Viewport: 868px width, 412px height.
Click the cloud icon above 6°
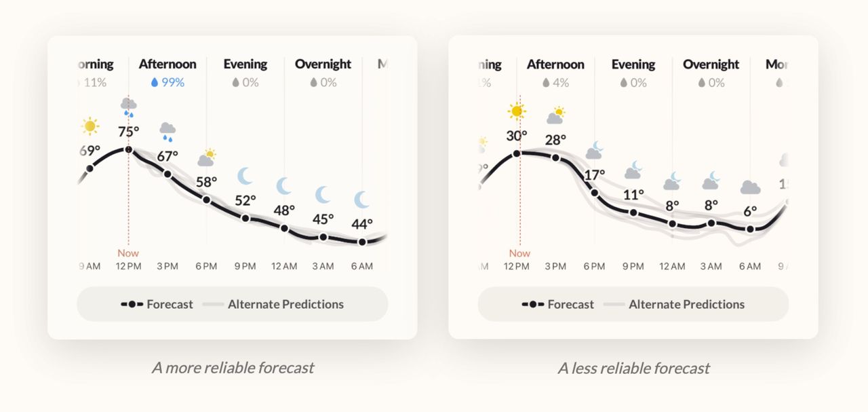point(750,187)
